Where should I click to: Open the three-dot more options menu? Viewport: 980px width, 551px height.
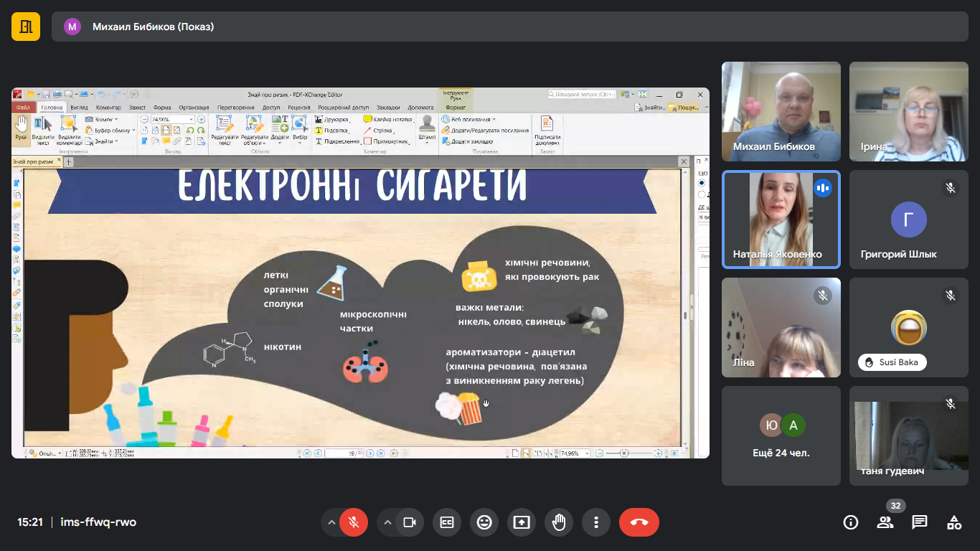tap(596, 522)
